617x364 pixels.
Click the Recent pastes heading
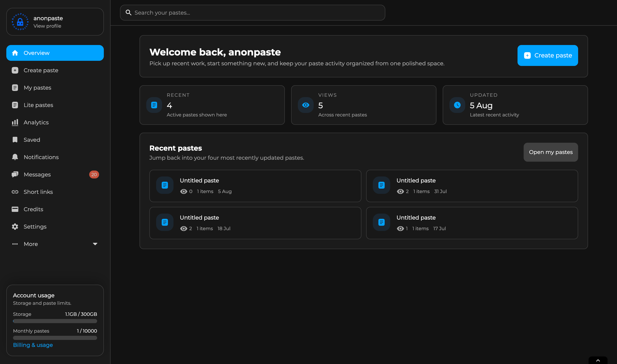tap(176, 148)
